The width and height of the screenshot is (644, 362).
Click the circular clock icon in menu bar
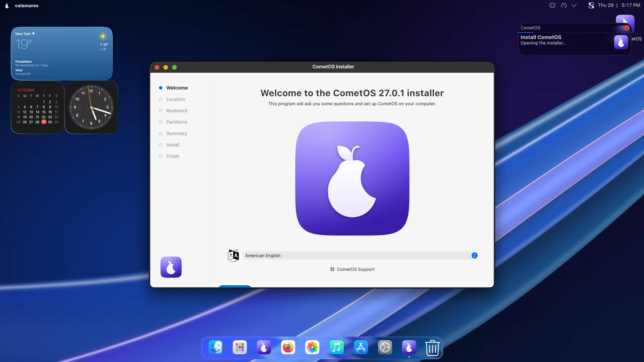tap(564, 5)
